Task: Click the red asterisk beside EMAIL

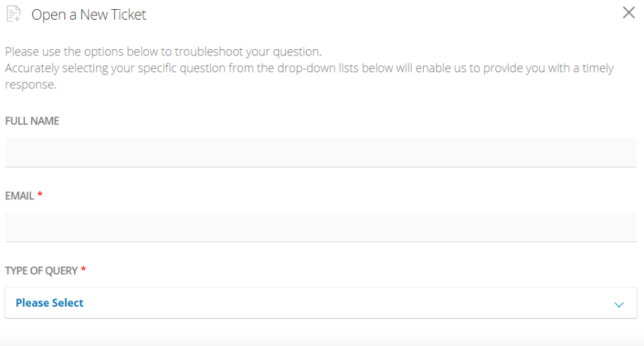Action: [40, 194]
